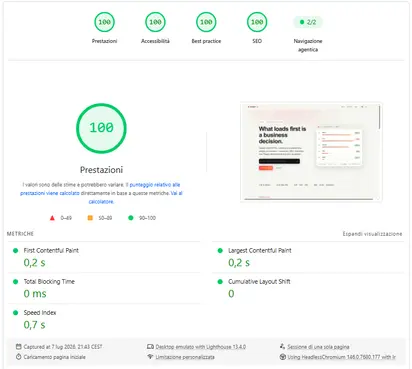
Task: Click the Prestazioni label under the top gauge
Action: [x=104, y=41]
